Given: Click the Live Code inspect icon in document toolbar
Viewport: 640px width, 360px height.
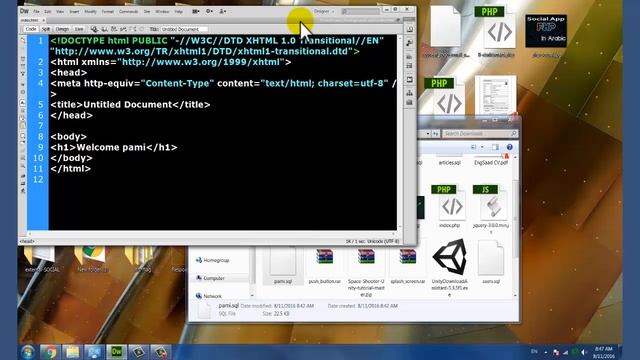Looking at the screenshot, I should (x=94, y=29).
